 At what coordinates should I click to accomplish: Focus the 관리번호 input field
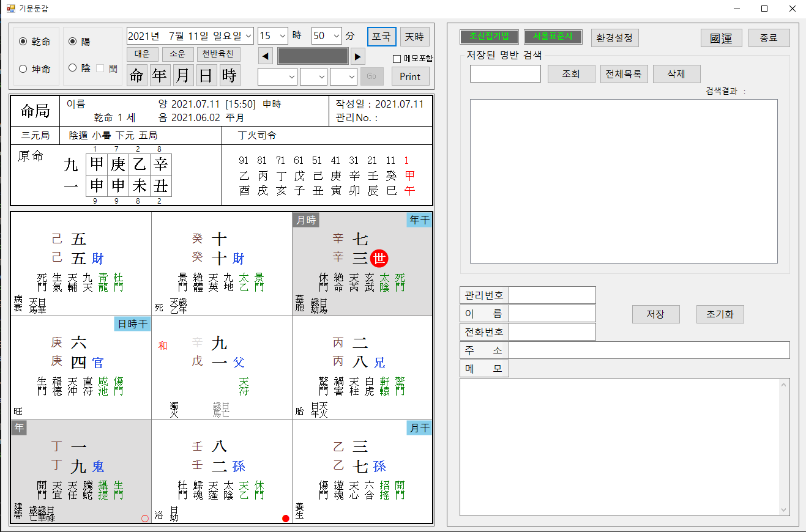coord(553,295)
